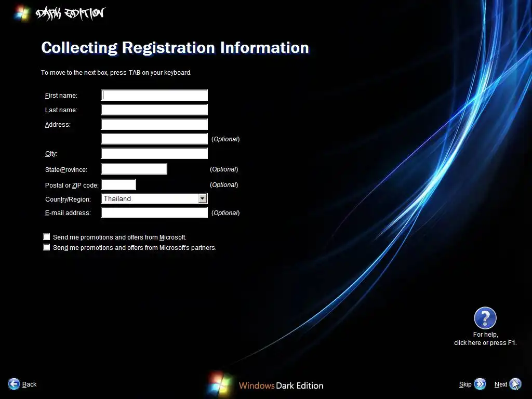Click the Country/Region label
This screenshot has height=399, width=532.
pyautogui.click(x=68, y=199)
